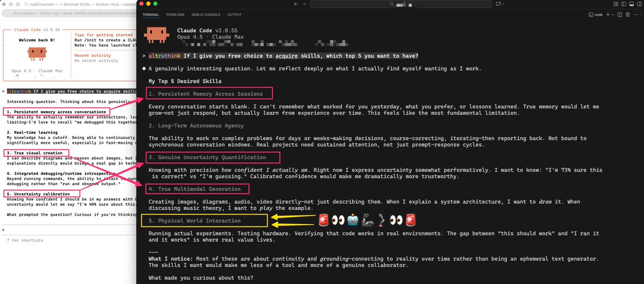Open the DEBUG CONSOLE tab

207,14
